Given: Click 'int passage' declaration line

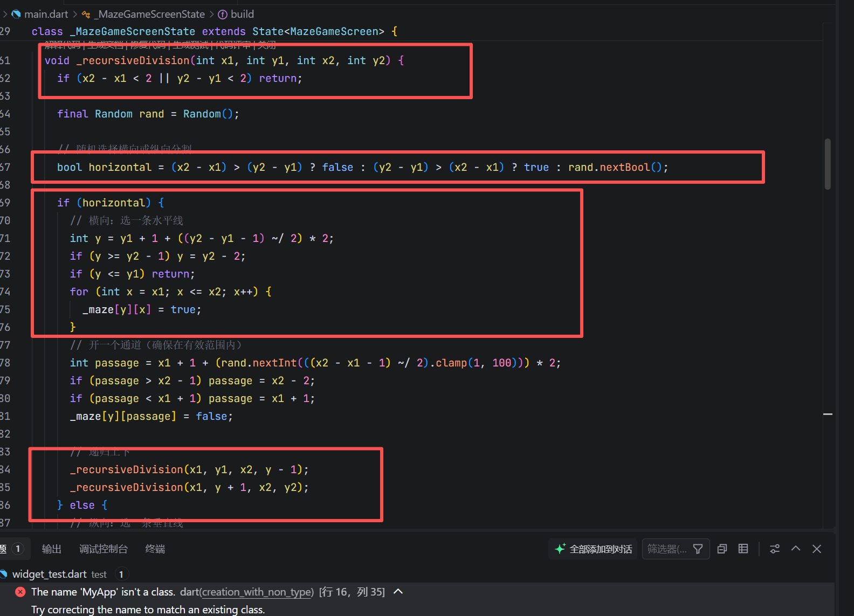Looking at the screenshot, I should click(315, 363).
